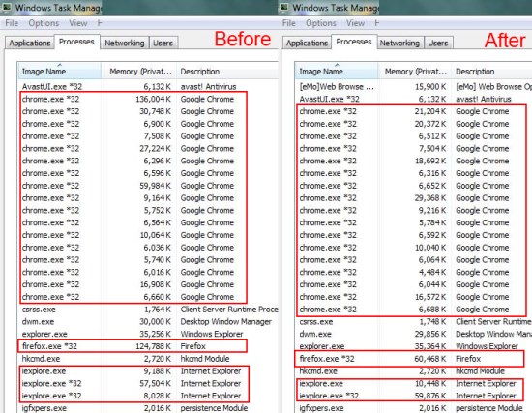
Task: Select iexplore.exe *32 row with 8,028 K
Action: pos(148,396)
